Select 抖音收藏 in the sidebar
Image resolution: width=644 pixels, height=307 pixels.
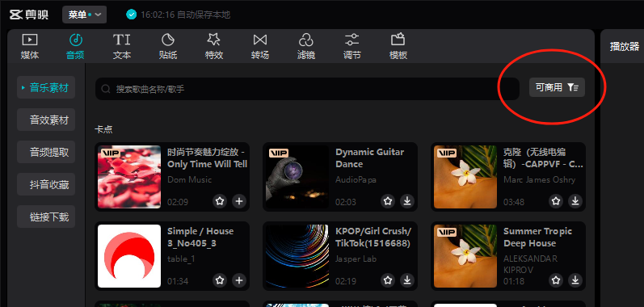46,185
